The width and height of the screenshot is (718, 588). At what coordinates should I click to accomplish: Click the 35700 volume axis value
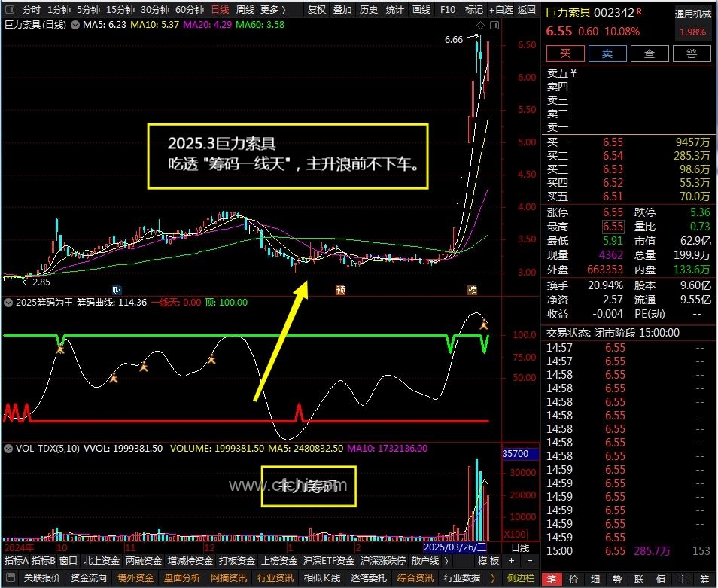coord(520,453)
